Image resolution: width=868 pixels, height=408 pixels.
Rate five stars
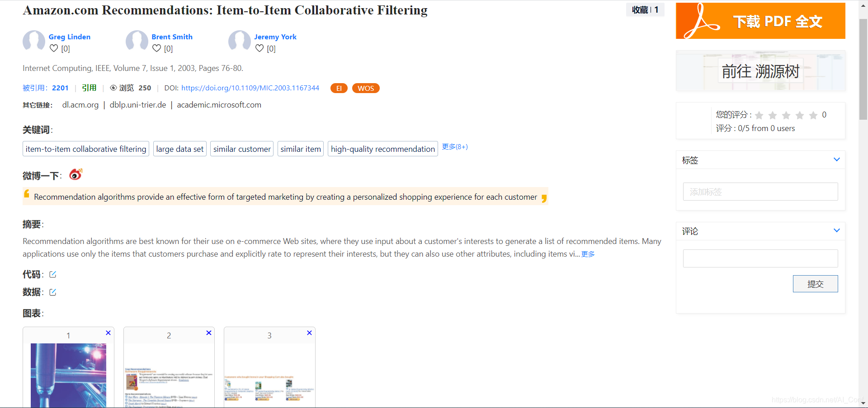click(x=813, y=115)
